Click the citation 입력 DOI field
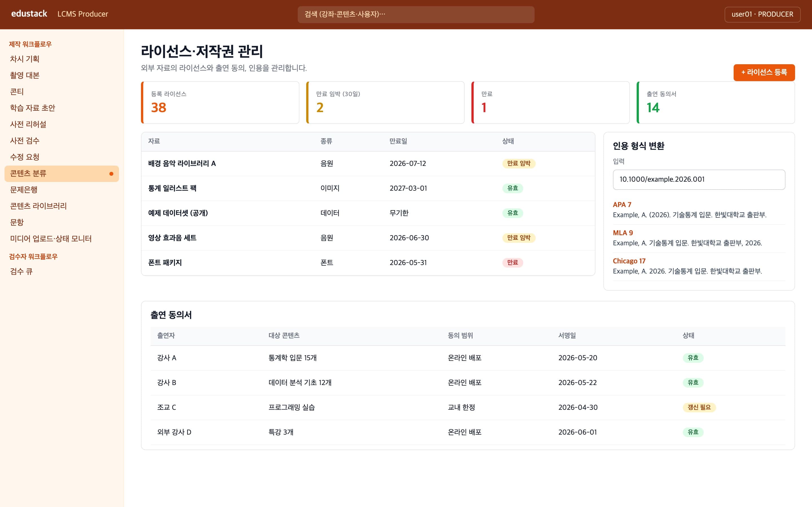Screen dimensions: 812x507 tap(699, 179)
